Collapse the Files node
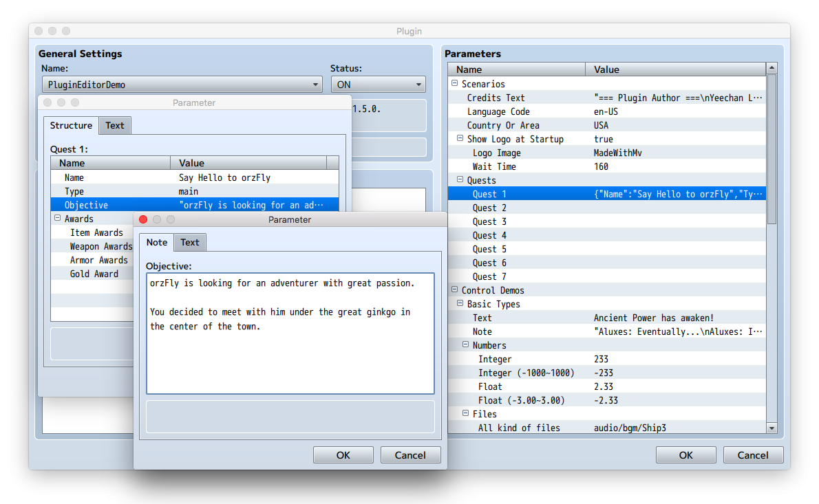 point(465,413)
